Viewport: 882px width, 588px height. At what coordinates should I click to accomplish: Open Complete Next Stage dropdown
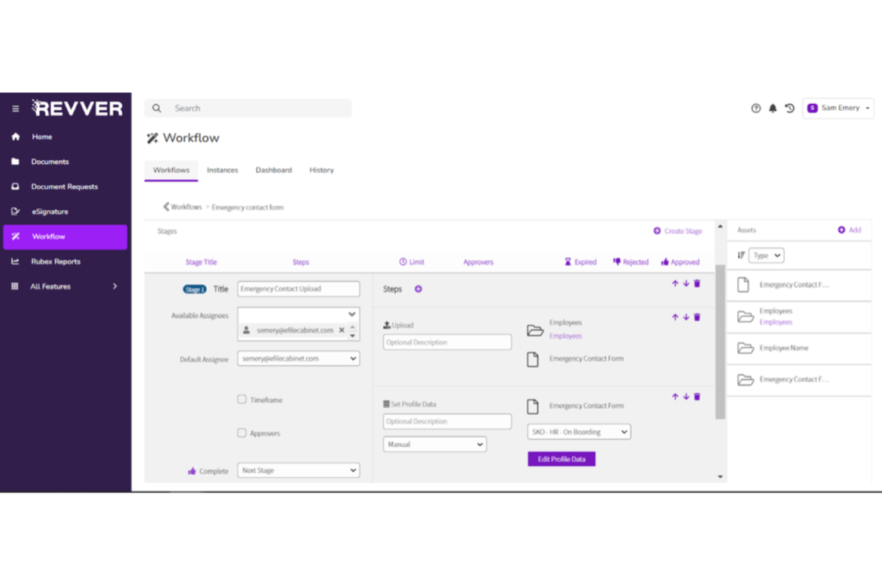click(x=299, y=471)
